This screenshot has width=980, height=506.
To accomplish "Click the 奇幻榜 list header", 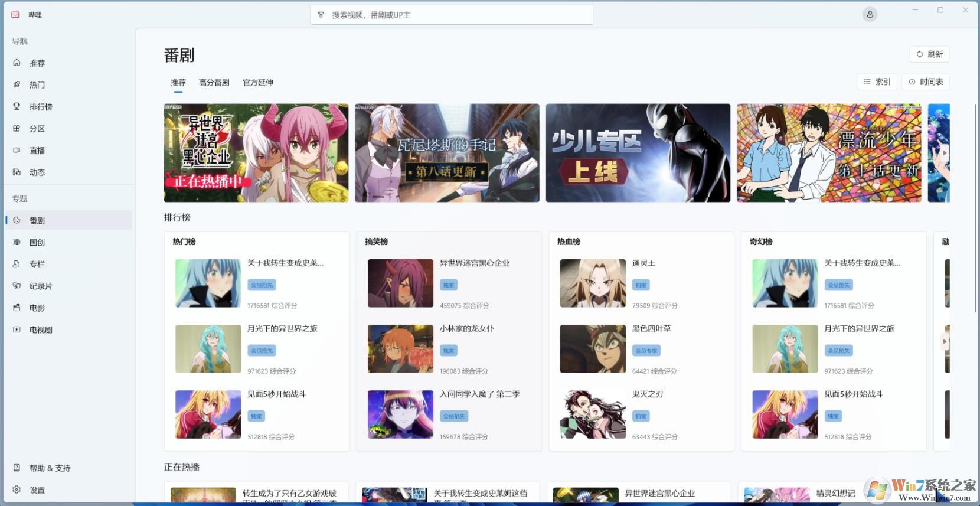I will [x=762, y=241].
